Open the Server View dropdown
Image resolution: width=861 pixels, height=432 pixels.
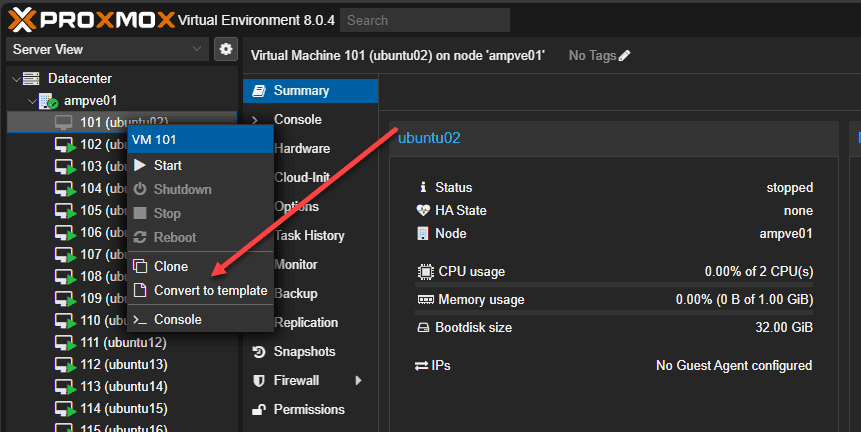tap(108, 49)
